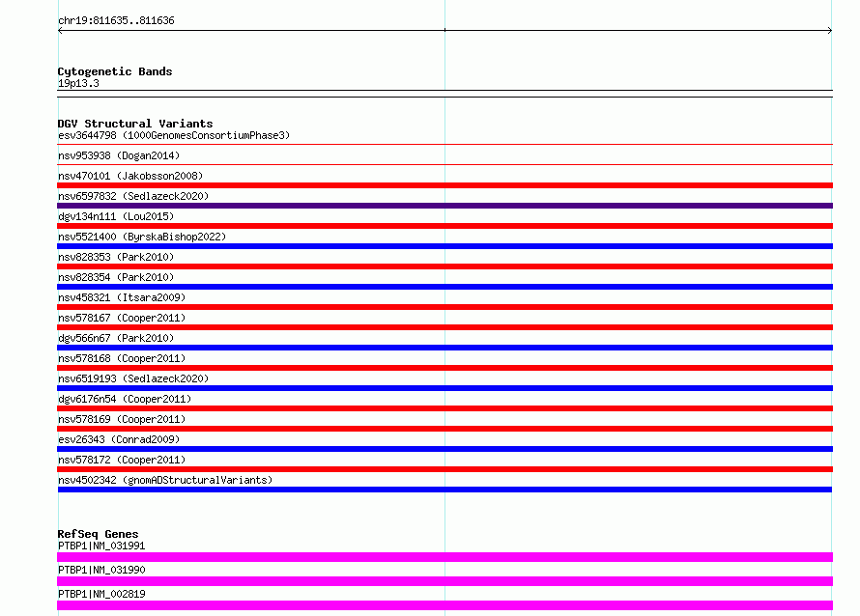Screen dimensions: 860x616
Task: Select the nsv578167 (Cooper2011) label
Action: click(x=122, y=318)
